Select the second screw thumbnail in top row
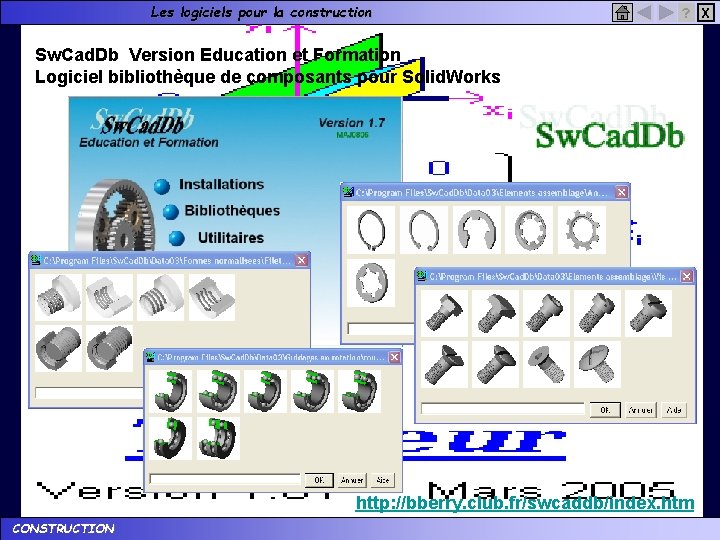 pyautogui.click(x=495, y=314)
